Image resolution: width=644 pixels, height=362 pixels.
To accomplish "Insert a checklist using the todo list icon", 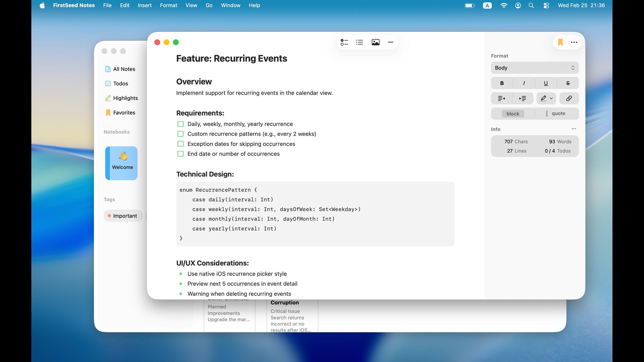I will click(344, 42).
